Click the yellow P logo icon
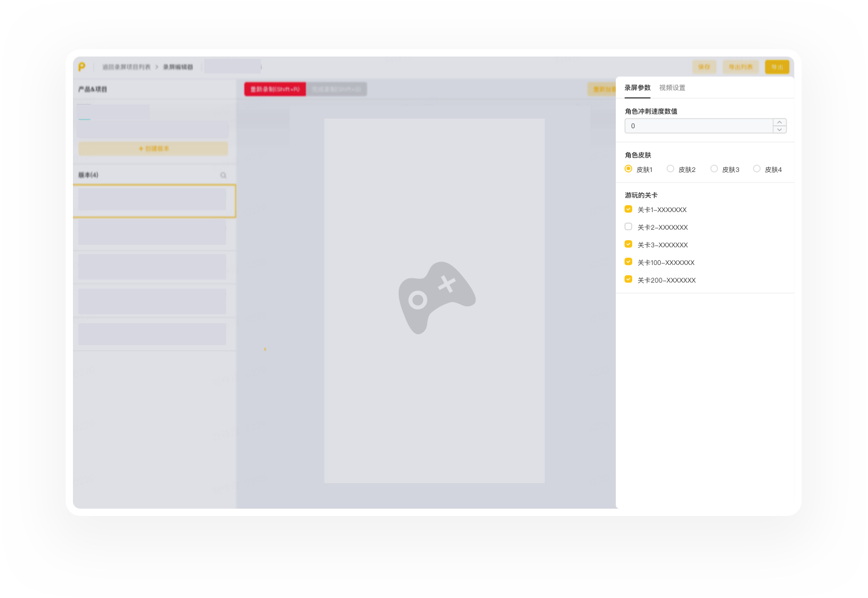Screen dimensions: 868x598 point(82,67)
